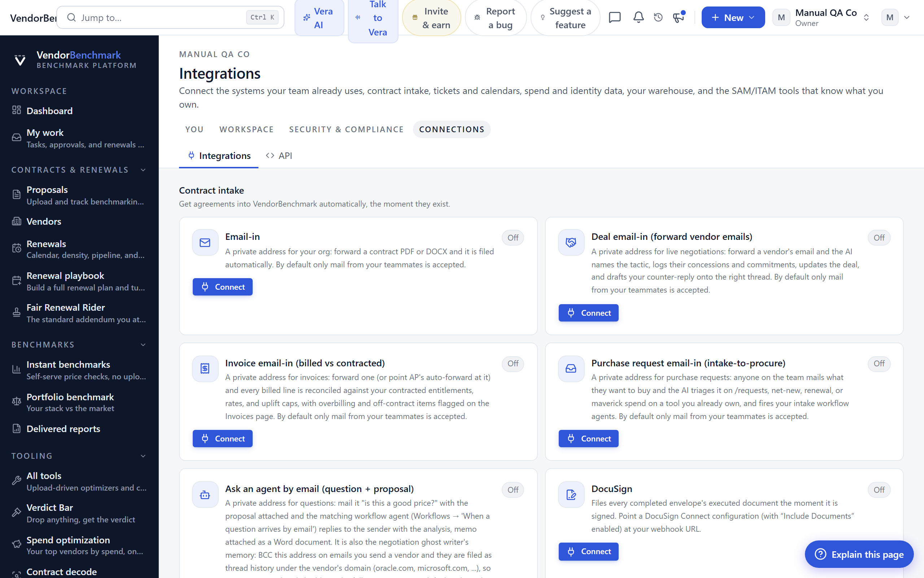Click the Invoice email-in receipt icon
The height and width of the screenshot is (578, 924).
(205, 368)
